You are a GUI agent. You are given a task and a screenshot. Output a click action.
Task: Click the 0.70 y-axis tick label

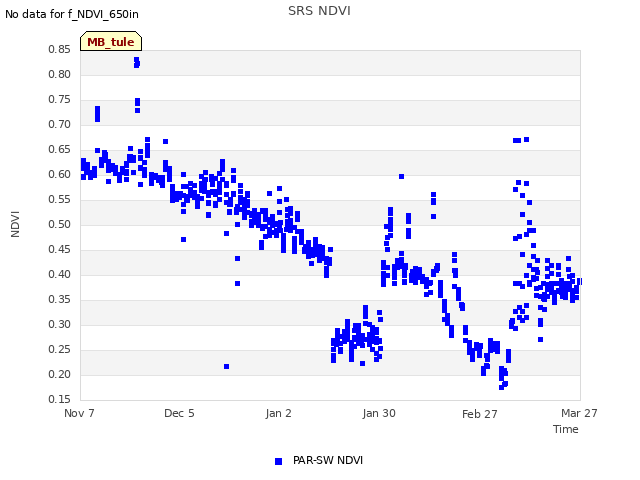coord(59,124)
